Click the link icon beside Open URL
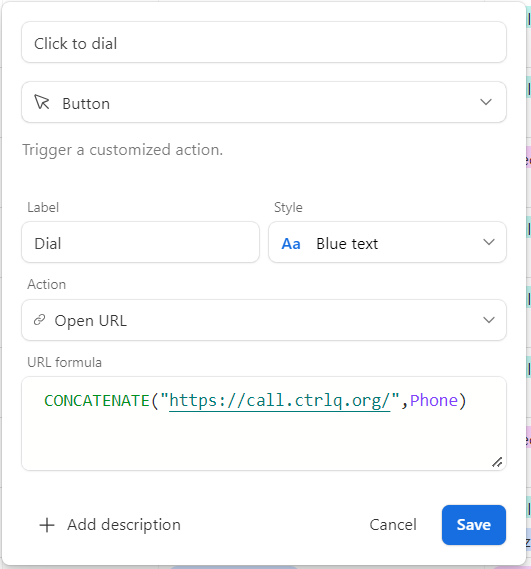Image resolution: width=531 pixels, height=569 pixels. [x=39, y=320]
